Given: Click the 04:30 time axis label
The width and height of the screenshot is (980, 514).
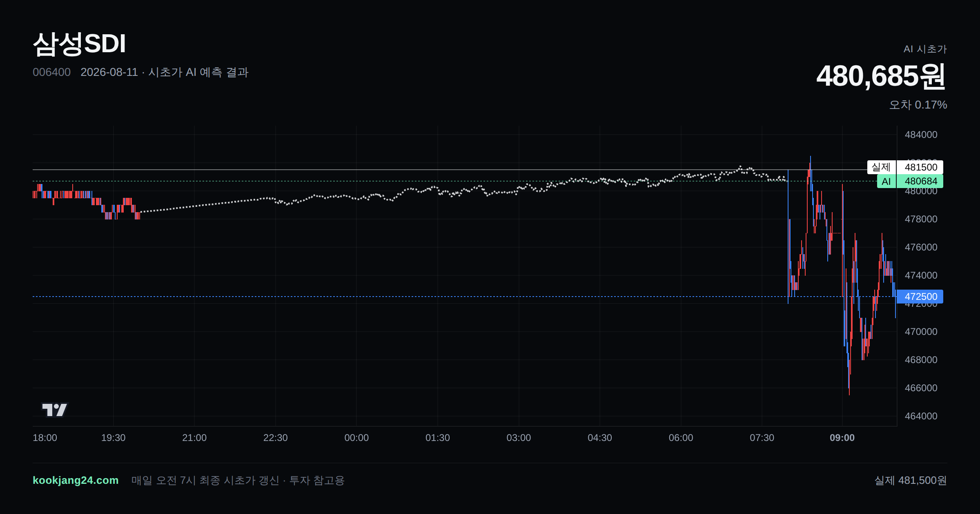Looking at the screenshot, I should (x=600, y=438).
